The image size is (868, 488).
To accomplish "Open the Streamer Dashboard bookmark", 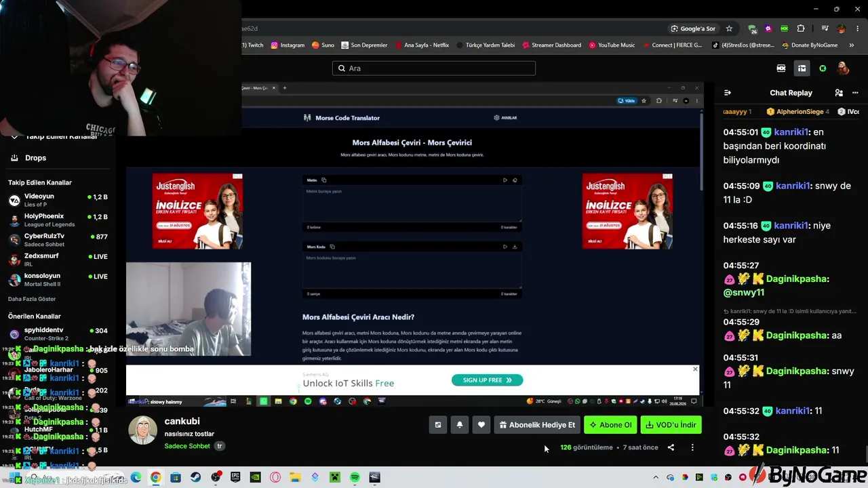I will tap(551, 45).
